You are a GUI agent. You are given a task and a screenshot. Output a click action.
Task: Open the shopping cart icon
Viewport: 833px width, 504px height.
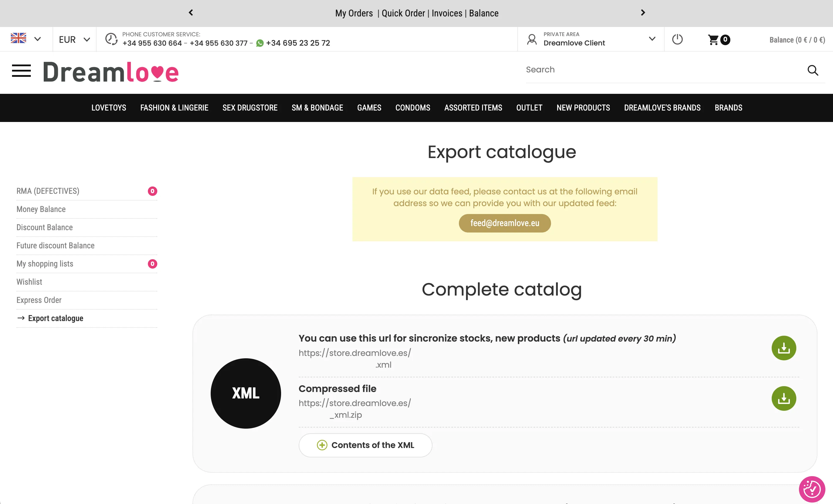click(x=713, y=40)
